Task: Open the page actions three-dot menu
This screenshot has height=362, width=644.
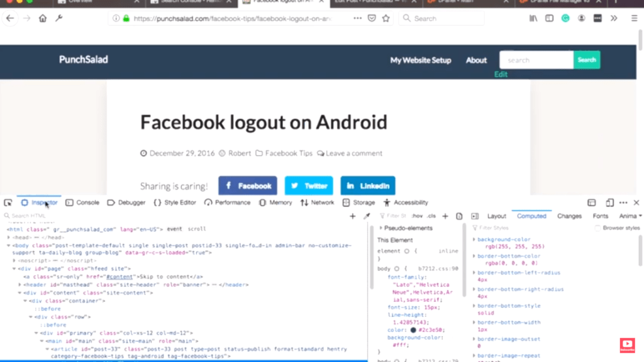Action: coord(357,18)
